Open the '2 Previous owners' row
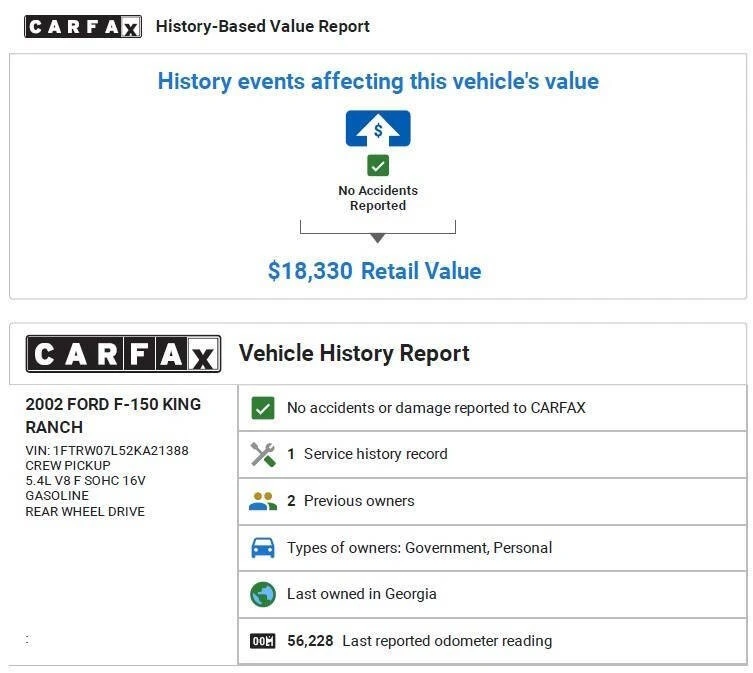753x673 pixels. point(492,501)
